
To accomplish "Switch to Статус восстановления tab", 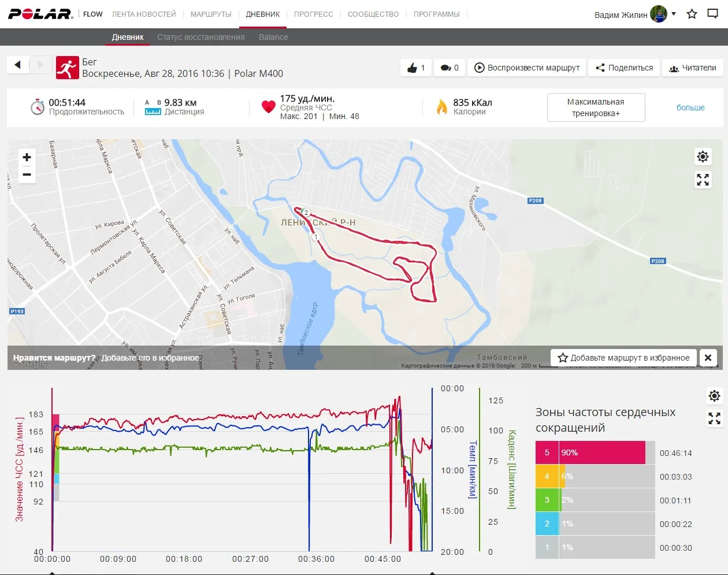I will point(200,37).
